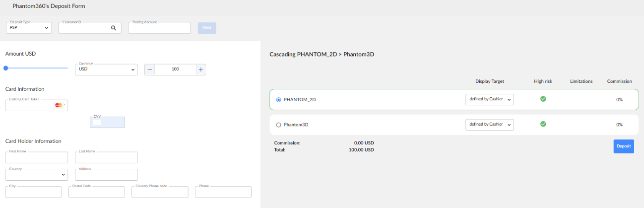Click the Mastercard logo in card token field
This screenshot has width=644, height=208.
coord(58,105)
